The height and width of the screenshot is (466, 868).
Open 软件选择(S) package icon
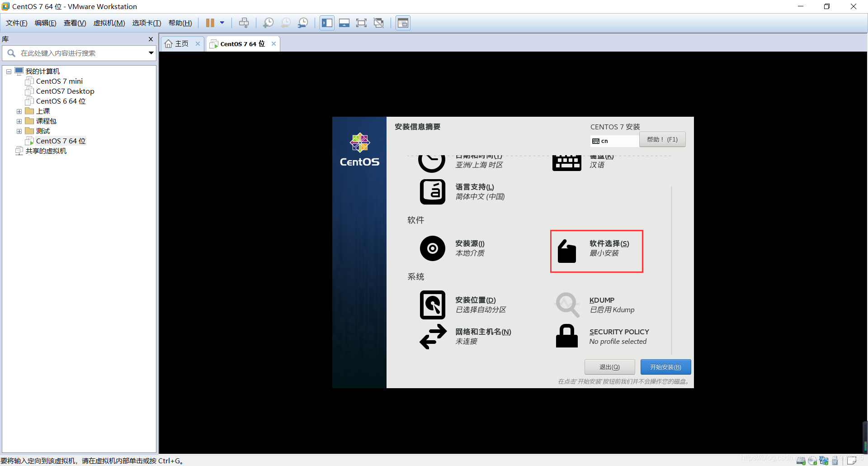coord(567,251)
